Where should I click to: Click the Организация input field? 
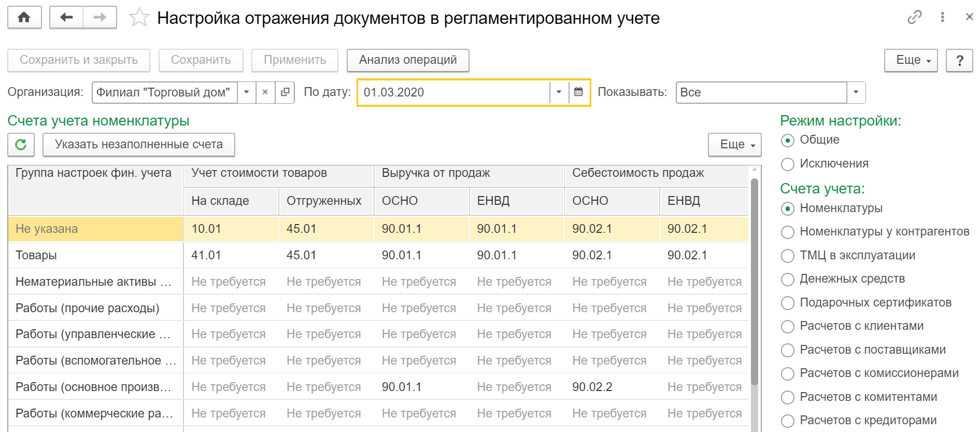click(165, 92)
